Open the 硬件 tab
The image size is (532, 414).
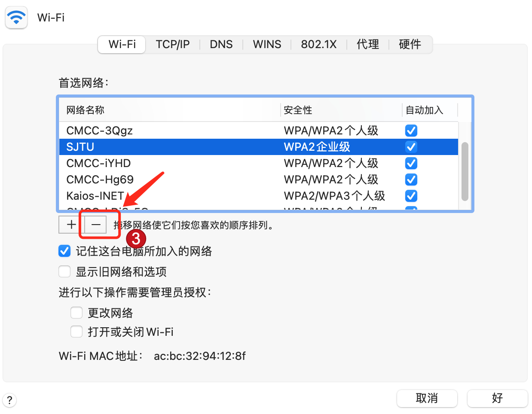click(410, 44)
